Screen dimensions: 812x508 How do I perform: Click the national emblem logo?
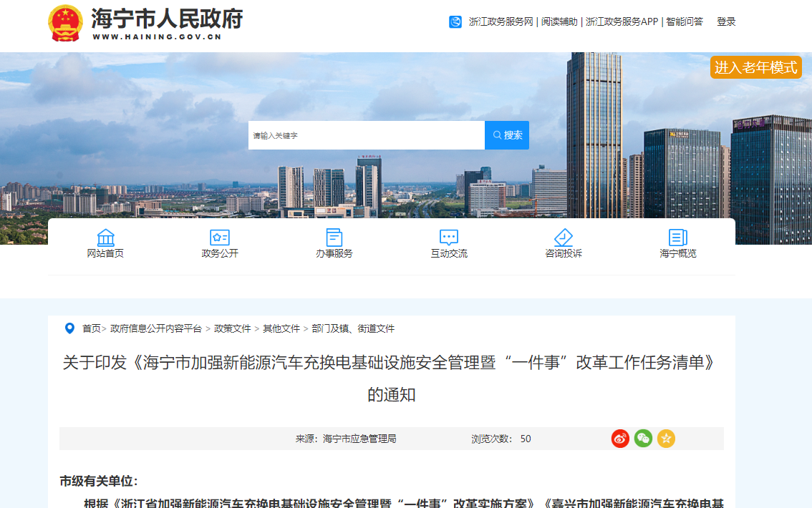click(66, 23)
